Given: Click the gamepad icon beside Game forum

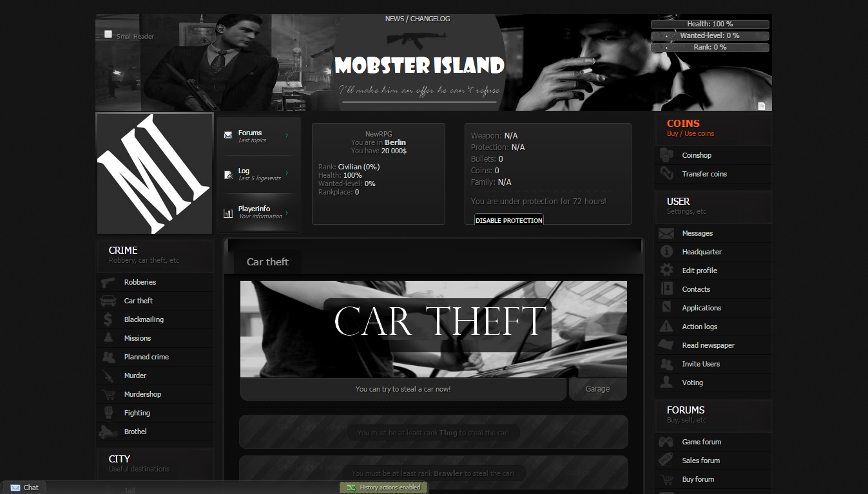Looking at the screenshot, I should coord(666,442).
